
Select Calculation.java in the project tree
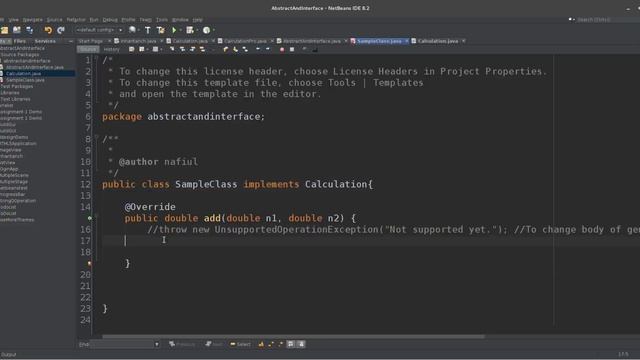(23, 73)
